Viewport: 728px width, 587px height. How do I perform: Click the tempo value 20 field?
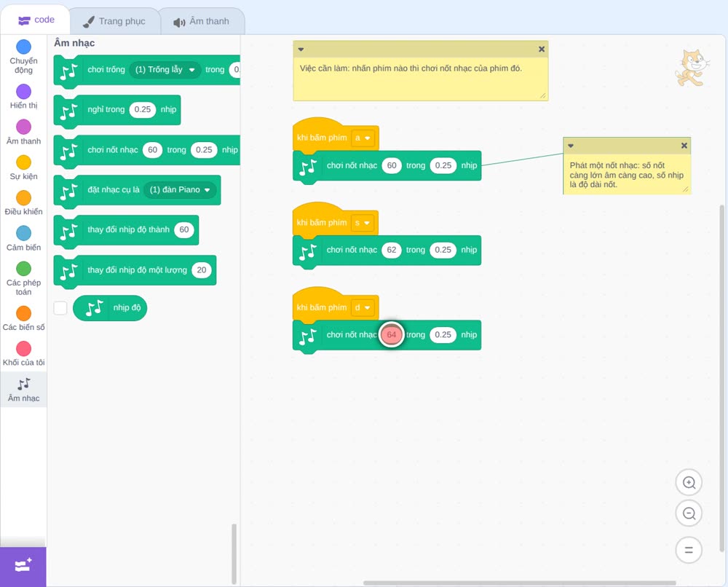[202, 270]
